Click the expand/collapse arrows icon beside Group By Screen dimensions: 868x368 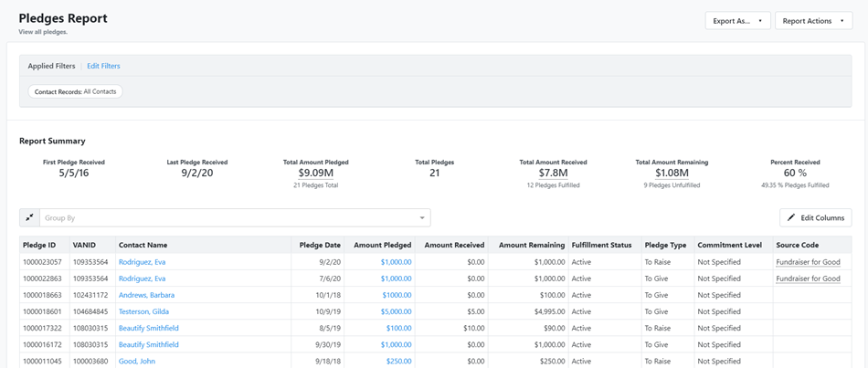pos(29,217)
